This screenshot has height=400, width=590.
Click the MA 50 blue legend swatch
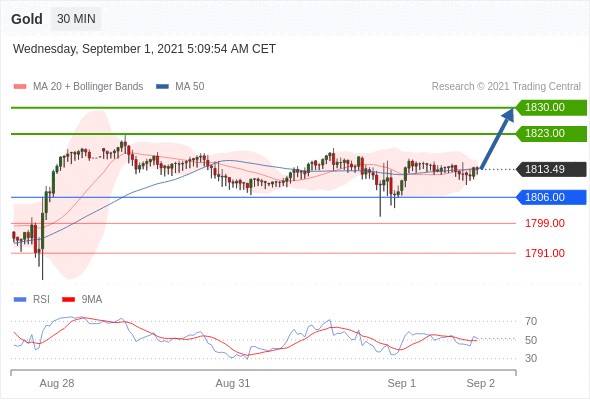(x=162, y=87)
